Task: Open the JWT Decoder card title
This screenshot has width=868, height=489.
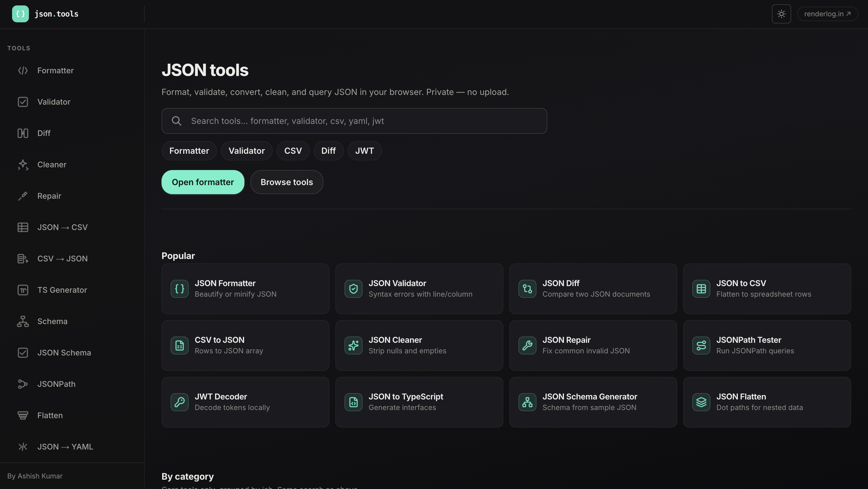Action: coord(221,396)
